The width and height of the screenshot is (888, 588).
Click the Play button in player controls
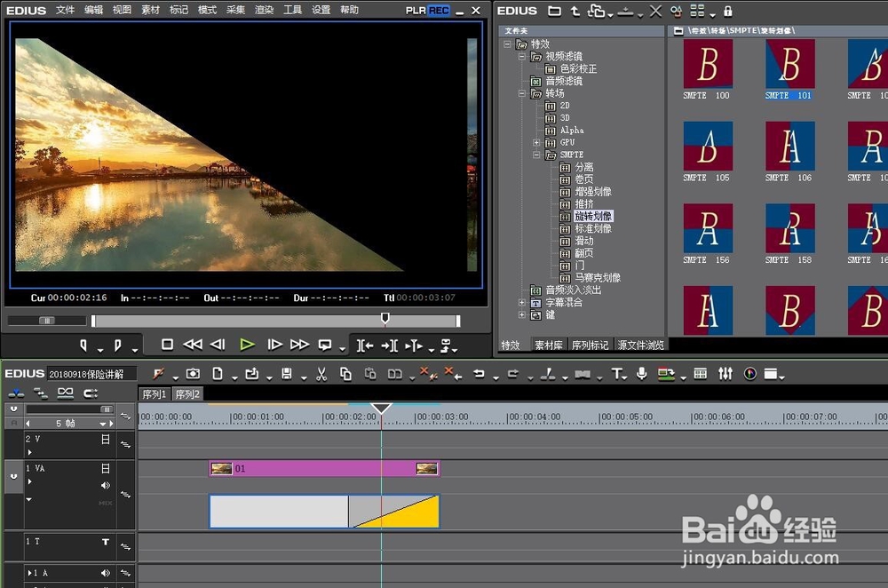click(x=247, y=345)
